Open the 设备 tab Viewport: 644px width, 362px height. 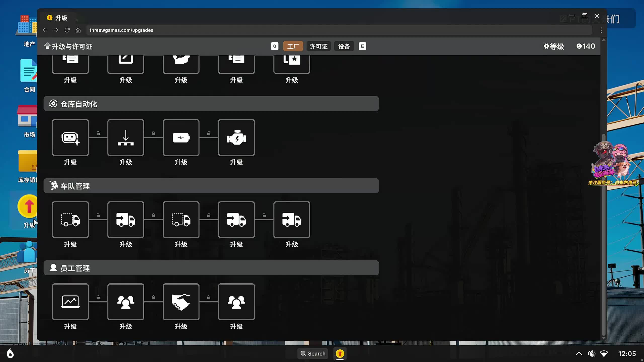(344, 46)
